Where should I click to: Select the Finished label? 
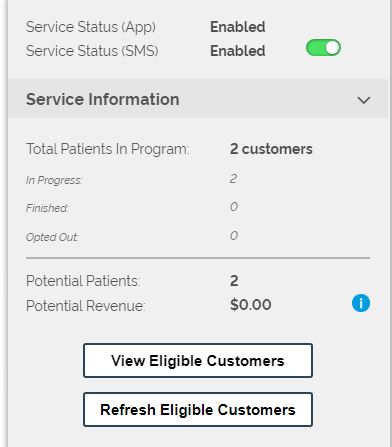tap(47, 208)
